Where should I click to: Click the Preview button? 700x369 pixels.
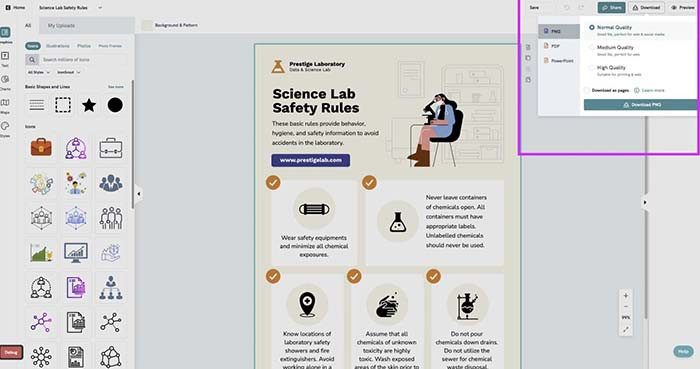683,8
